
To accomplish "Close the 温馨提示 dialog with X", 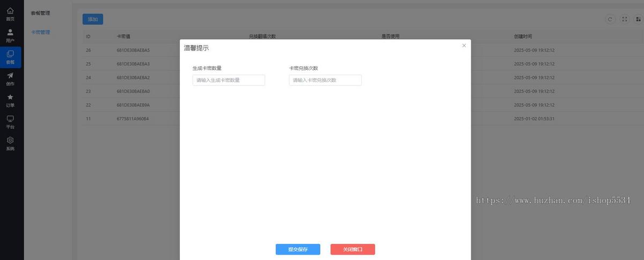I will tap(464, 46).
